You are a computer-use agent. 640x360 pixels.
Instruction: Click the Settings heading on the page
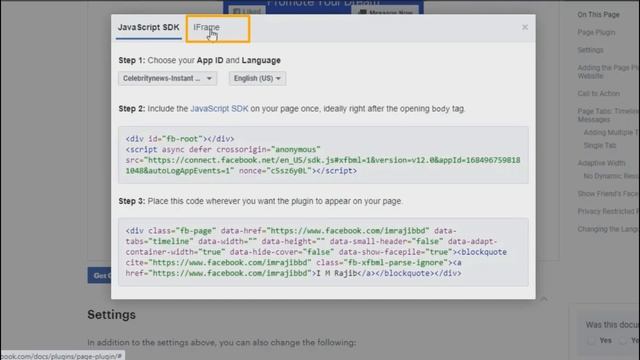[x=111, y=315]
